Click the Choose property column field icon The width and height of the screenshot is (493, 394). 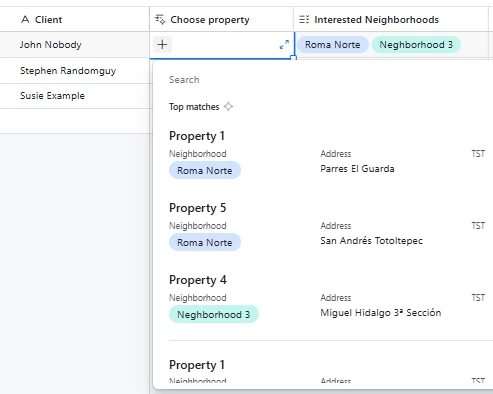coord(160,20)
